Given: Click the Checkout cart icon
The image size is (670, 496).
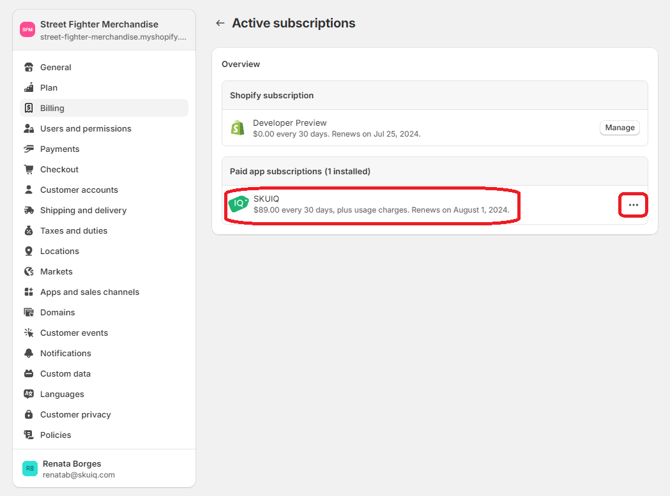Looking at the screenshot, I should (x=29, y=170).
